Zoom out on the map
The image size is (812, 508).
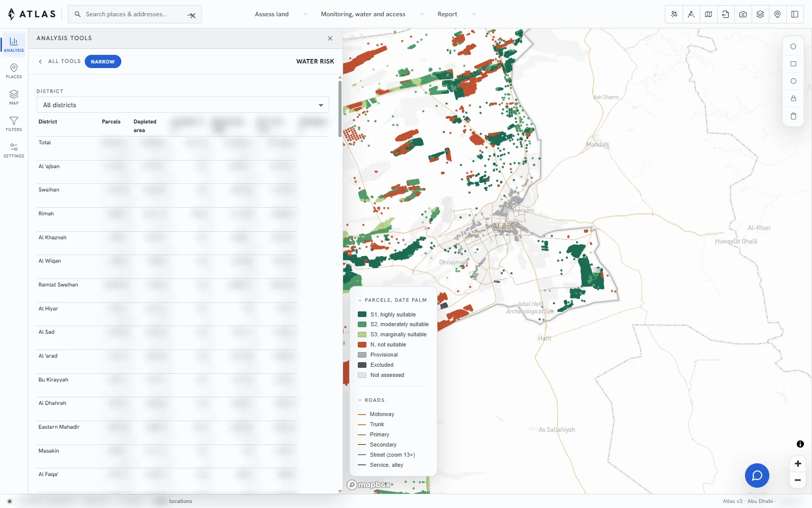(x=798, y=480)
